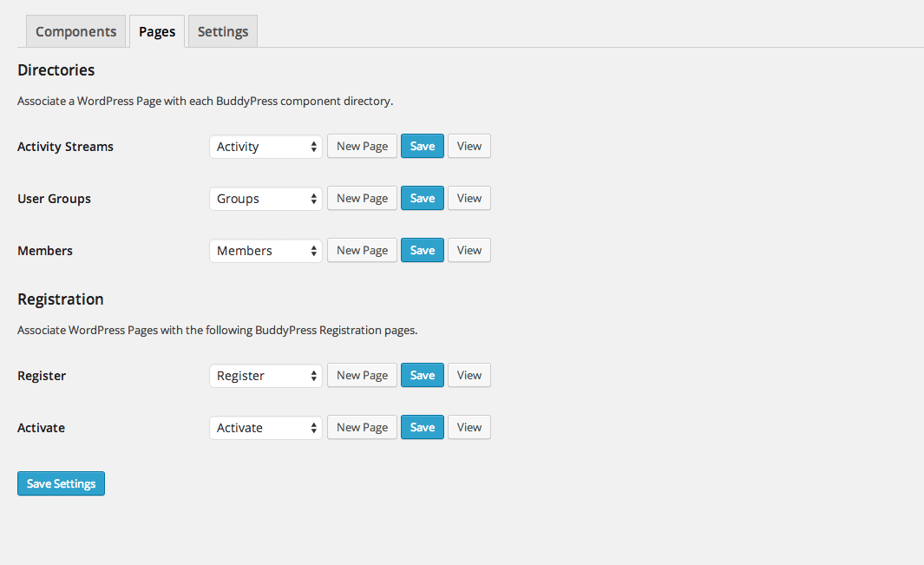924x565 pixels.
Task: Switch to the Settings tab
Action: click(222, 30)
